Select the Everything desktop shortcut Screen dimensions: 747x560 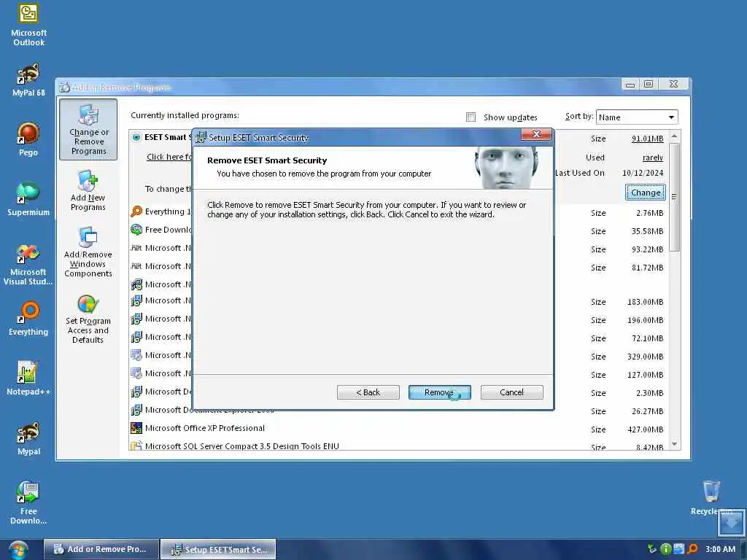(28, 318)
